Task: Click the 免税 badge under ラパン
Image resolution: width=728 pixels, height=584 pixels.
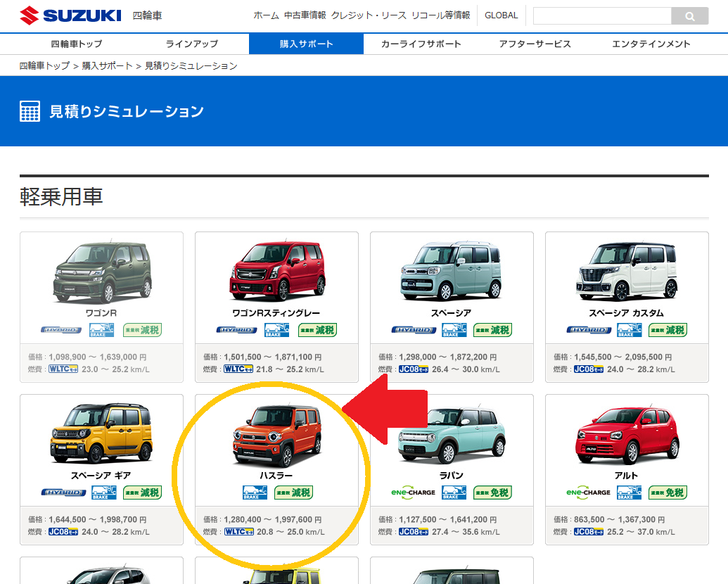Action: tap(492, 493)
